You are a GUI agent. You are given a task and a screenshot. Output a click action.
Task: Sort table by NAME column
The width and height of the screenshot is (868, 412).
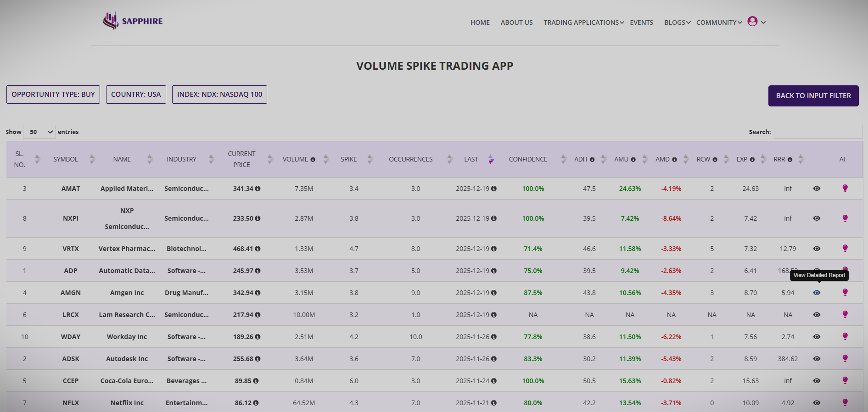(150, 159)
